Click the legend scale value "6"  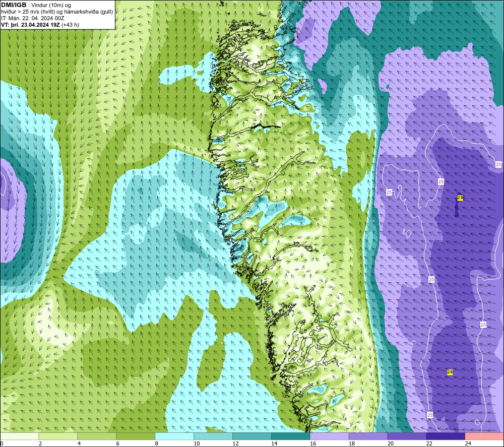point(117,443)
